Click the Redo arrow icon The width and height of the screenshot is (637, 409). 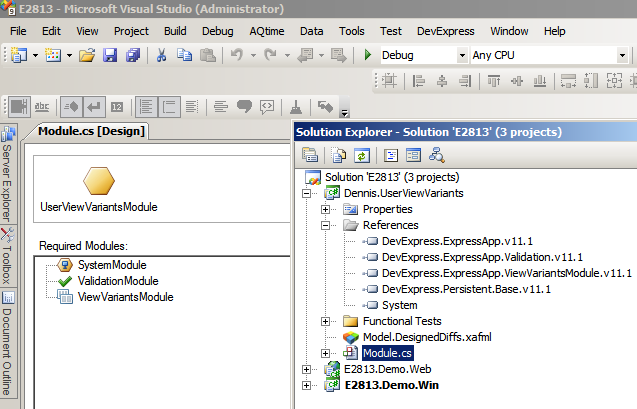(271, 55)
